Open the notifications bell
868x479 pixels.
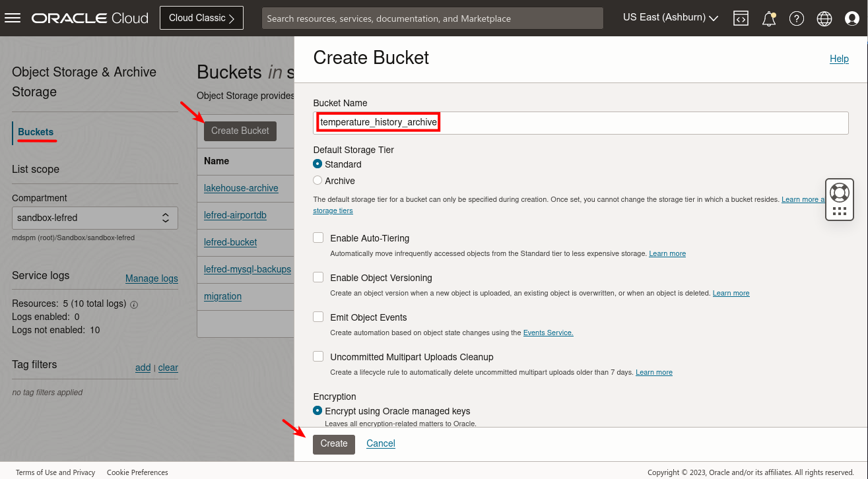pyautogui.click(x=768, y=18)
